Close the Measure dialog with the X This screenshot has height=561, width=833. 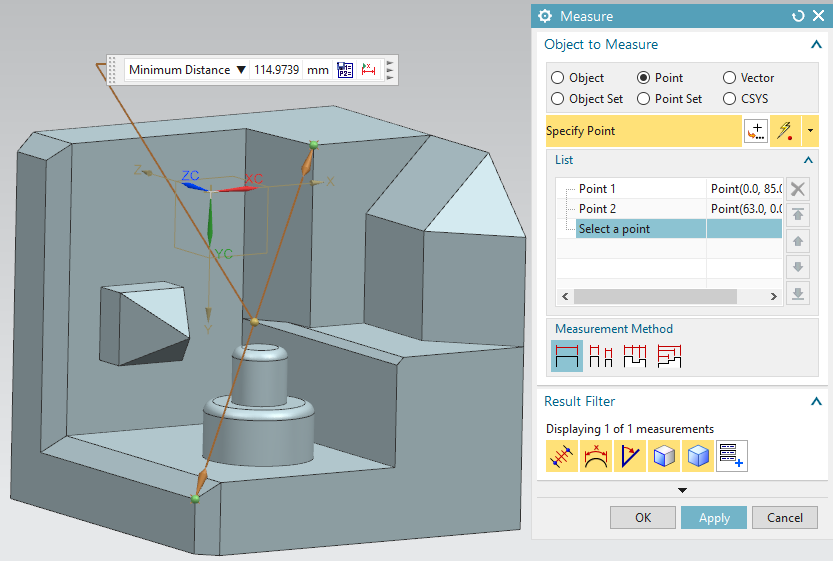[x=819, y=16]
